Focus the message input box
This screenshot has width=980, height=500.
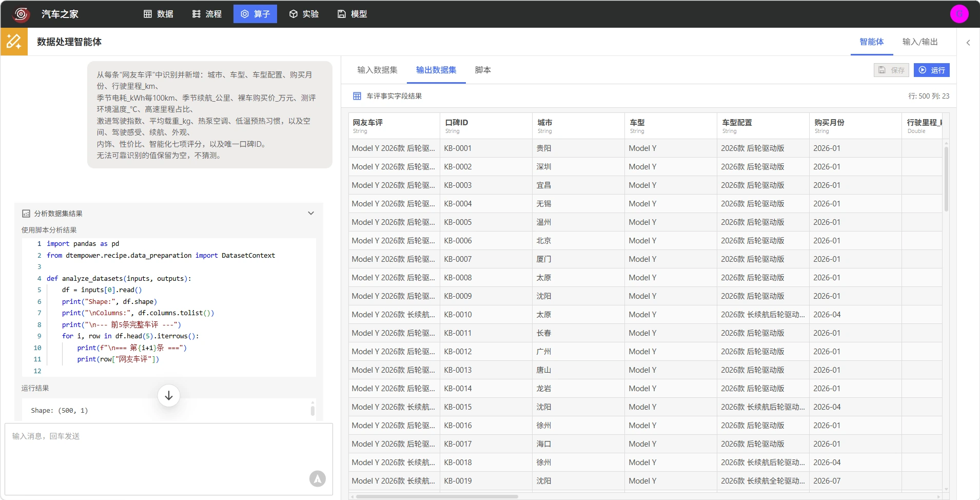169,459
